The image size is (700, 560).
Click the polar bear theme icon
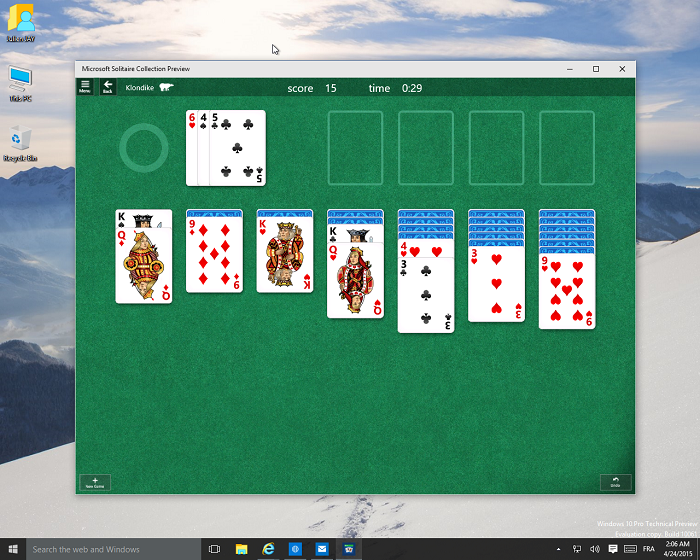(x=166, y=87)
